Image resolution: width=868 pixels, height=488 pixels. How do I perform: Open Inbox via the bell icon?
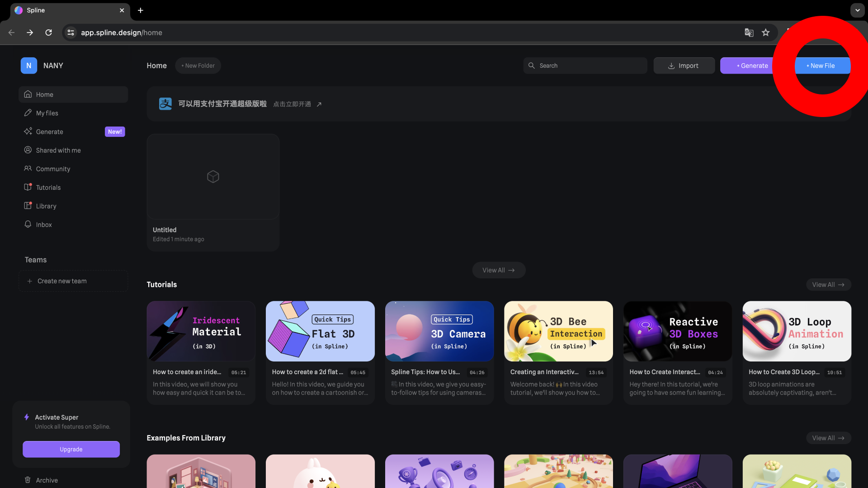pyautogui.click(x=28, y=225)
